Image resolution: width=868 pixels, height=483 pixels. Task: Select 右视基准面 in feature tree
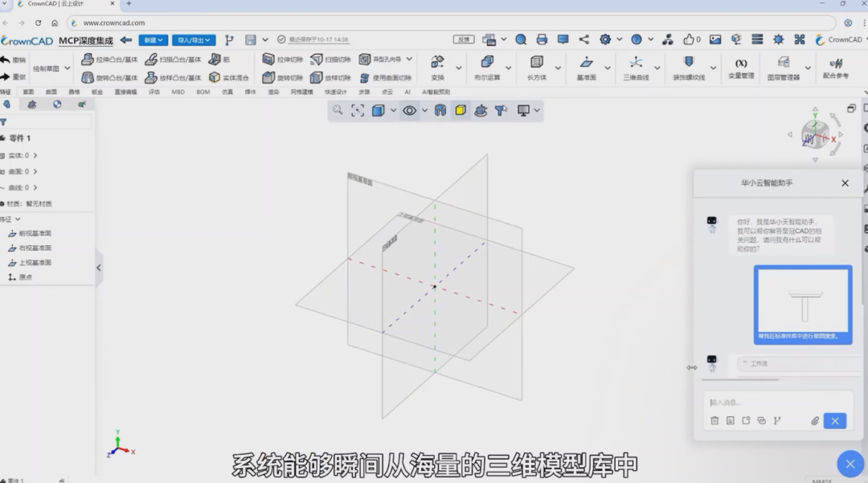coord(30,248)
